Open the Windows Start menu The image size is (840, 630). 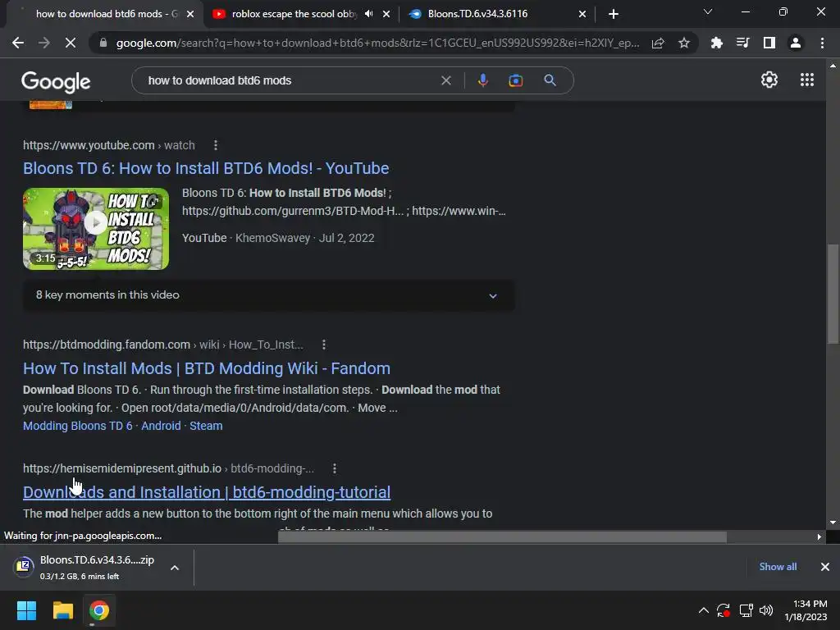26,610
